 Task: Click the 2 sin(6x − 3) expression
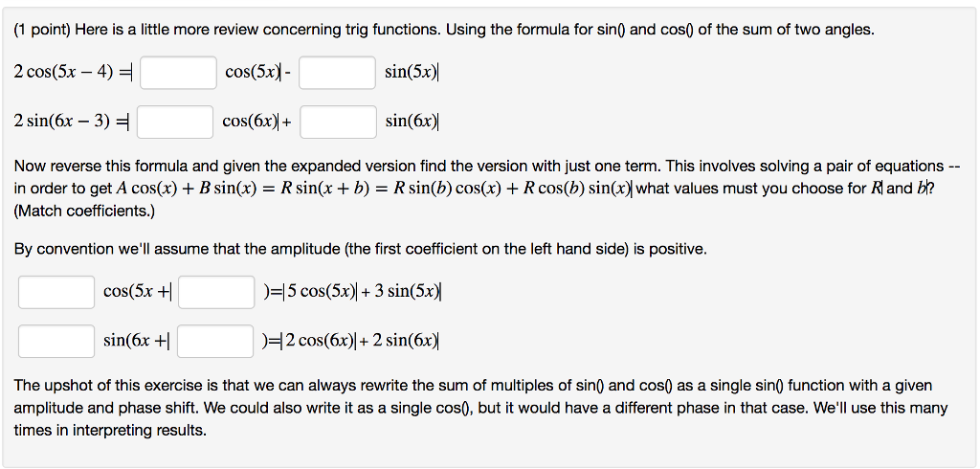pos(62,122)
